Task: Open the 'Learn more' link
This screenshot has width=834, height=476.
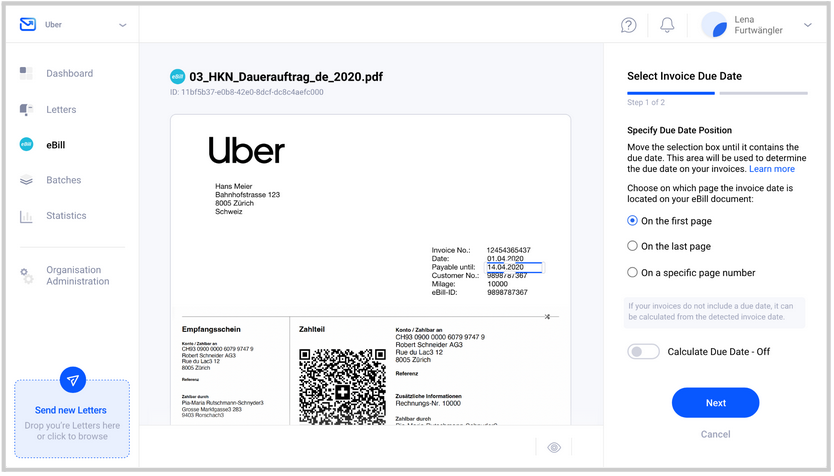Action: point(772,169)
